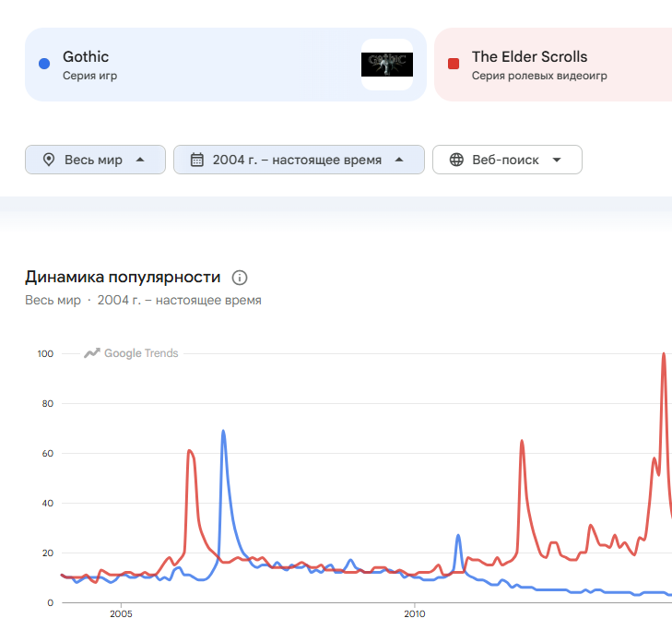Click the info icon next to Динамика популярности
The height and width of the screenshot is (642, 672).
coord(240,278)
